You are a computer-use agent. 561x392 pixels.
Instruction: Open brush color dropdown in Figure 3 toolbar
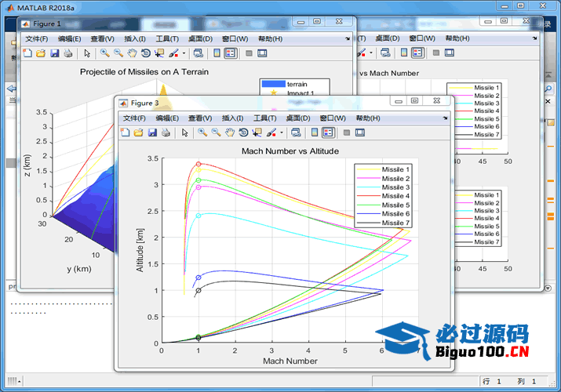point(282,132)
